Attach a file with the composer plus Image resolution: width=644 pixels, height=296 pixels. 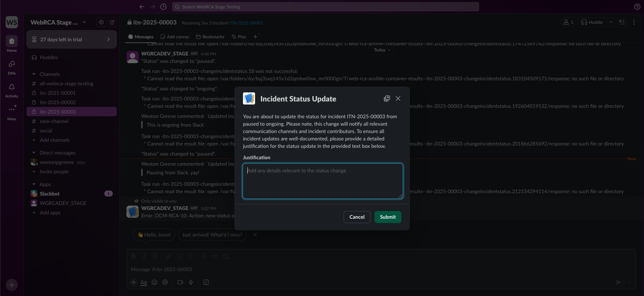tap(134, 282)
